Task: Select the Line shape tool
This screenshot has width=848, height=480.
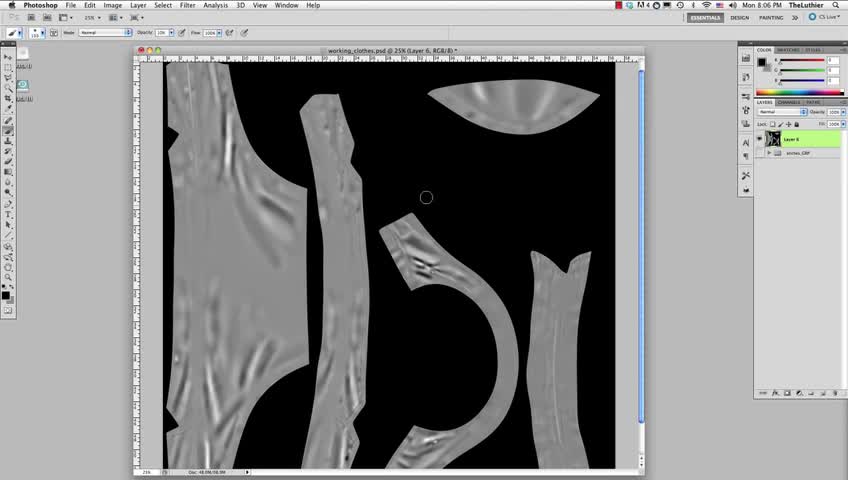Action: [8, 235]
